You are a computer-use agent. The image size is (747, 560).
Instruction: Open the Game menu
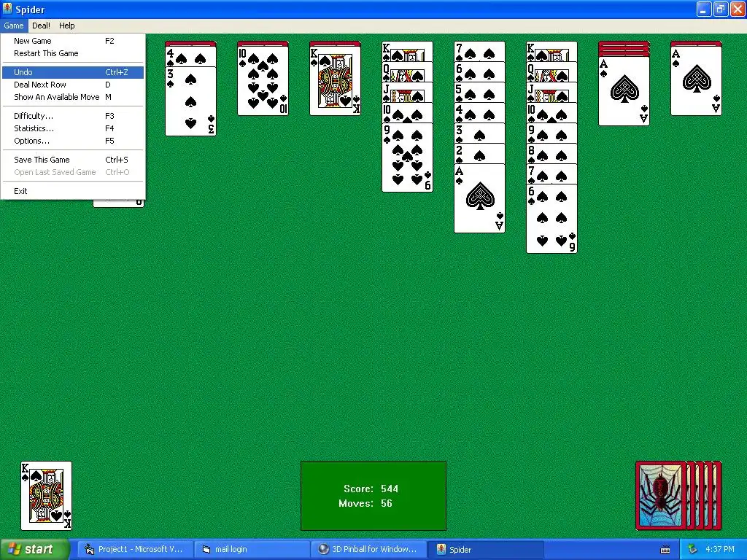pyautogui.click(x=13, y=26)
